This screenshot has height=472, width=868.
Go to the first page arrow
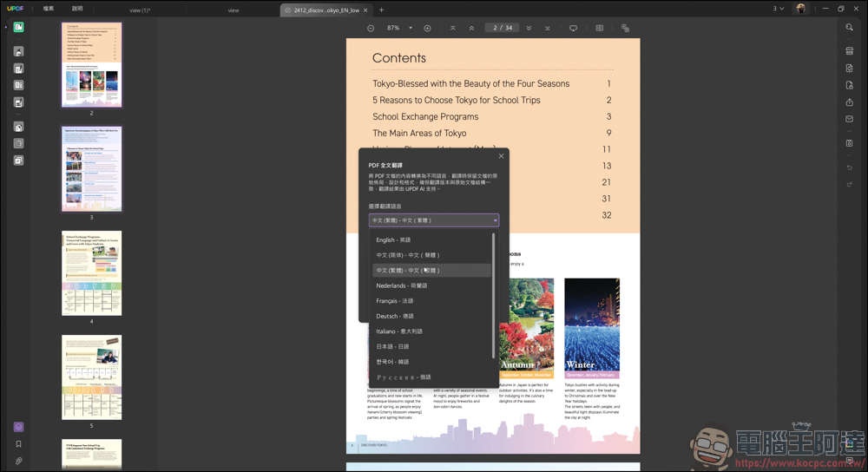coord(453,29)
